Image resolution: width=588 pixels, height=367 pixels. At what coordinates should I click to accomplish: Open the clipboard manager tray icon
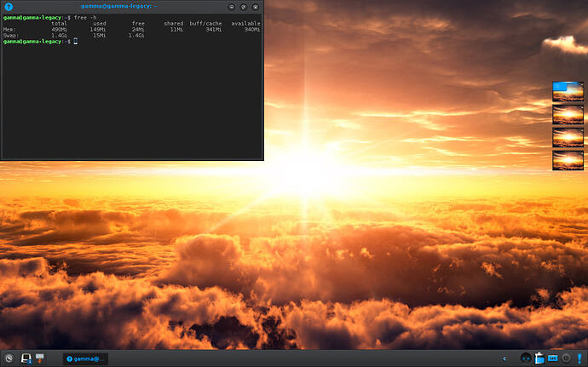click(x=539, y=358)
